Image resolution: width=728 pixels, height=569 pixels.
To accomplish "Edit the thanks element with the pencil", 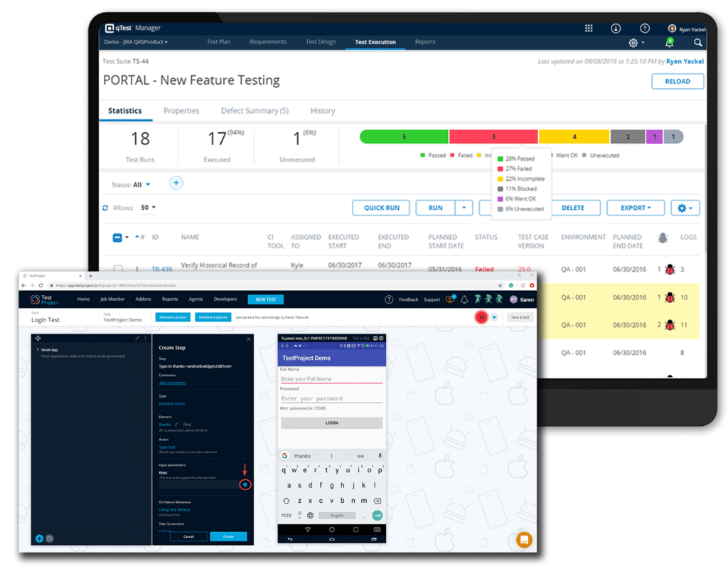I will click(176, 425).
